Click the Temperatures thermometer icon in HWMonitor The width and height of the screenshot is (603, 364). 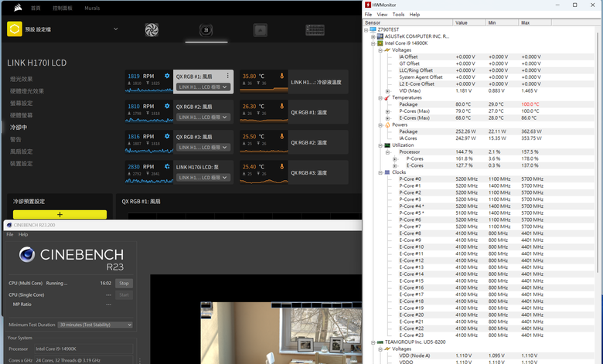[387, 97]
